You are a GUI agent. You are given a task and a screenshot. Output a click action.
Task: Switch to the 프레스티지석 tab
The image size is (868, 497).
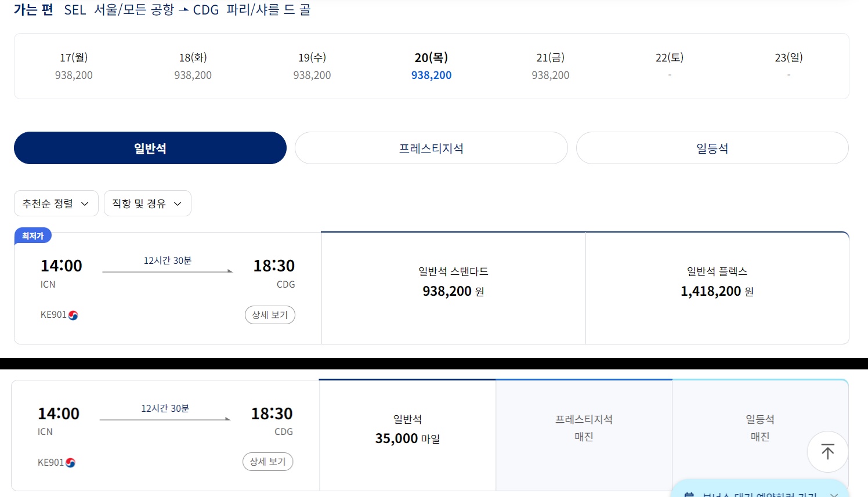(x=431, y=148)
